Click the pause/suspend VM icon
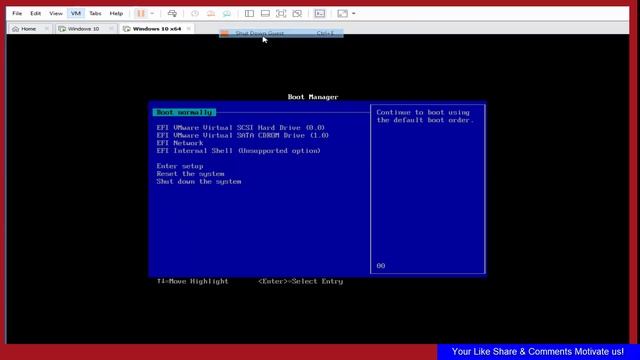640x360 pixels. coord(141,13)
